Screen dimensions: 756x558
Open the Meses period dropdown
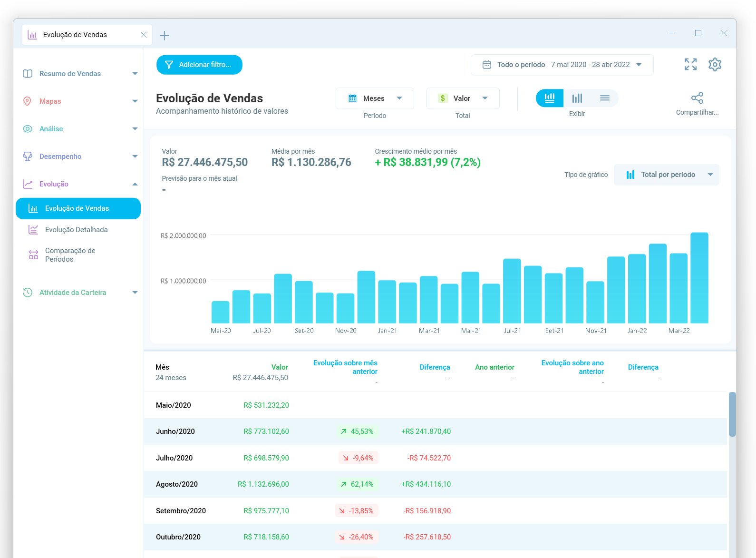click(x=375, y=98)
